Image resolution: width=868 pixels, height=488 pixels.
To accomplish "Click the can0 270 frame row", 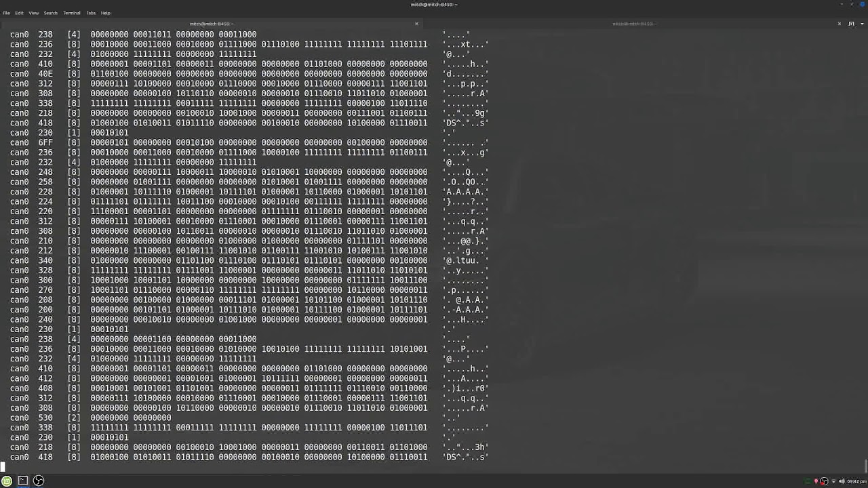I will pyautogui.click(x=249, y=290).
